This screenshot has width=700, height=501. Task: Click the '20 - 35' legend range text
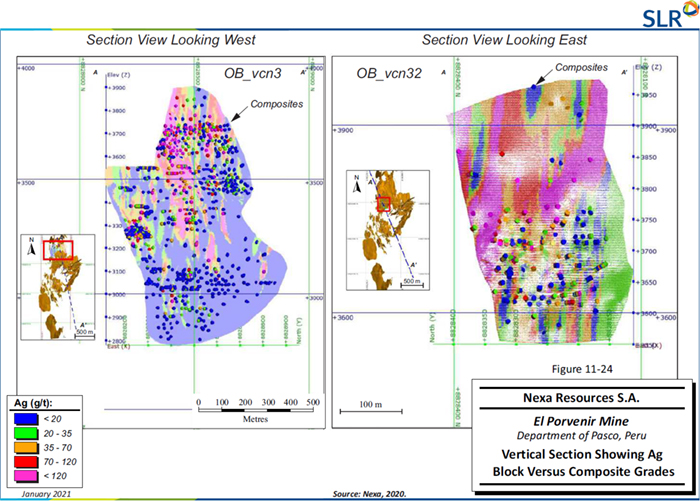pos(58,433)
